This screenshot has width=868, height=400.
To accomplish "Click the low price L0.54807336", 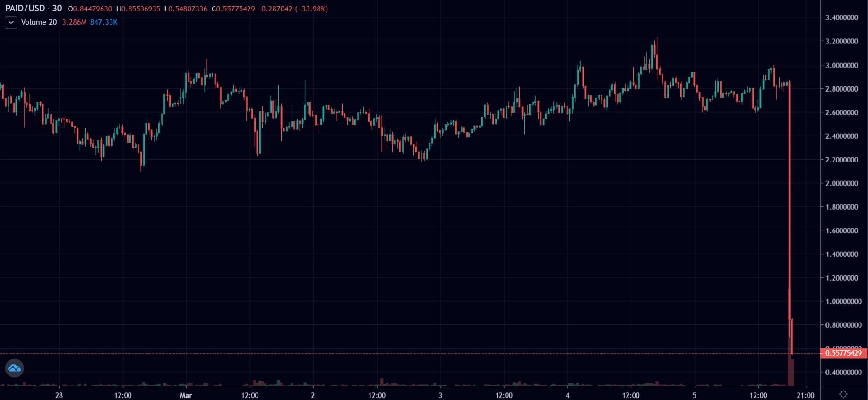I will coord(186,9).
